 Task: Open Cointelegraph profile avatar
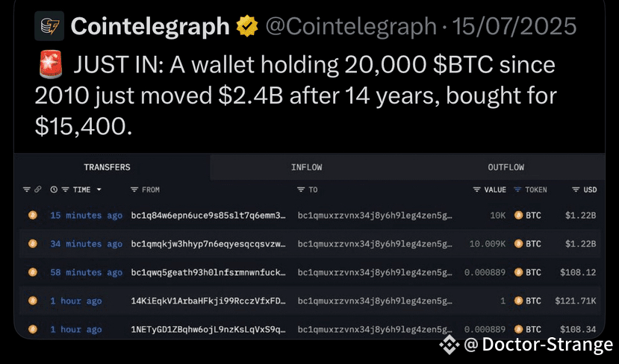point(49,26)
